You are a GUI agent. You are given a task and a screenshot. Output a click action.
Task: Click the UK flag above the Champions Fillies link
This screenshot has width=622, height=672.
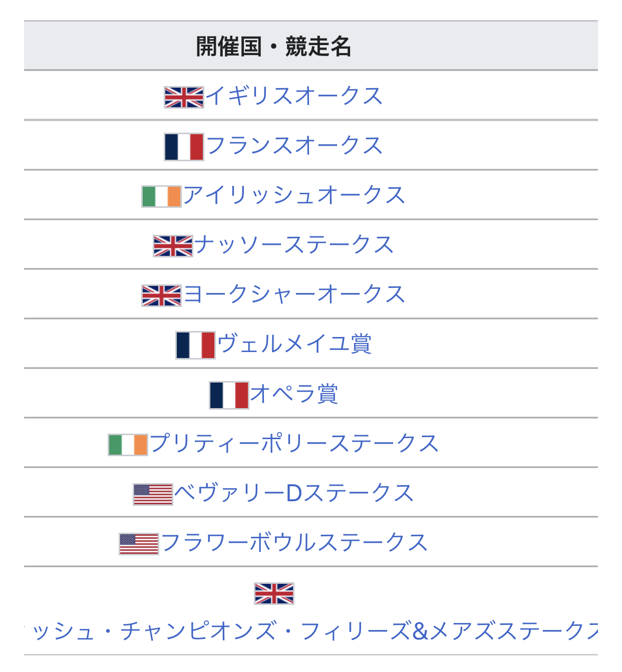click(274, 593)
